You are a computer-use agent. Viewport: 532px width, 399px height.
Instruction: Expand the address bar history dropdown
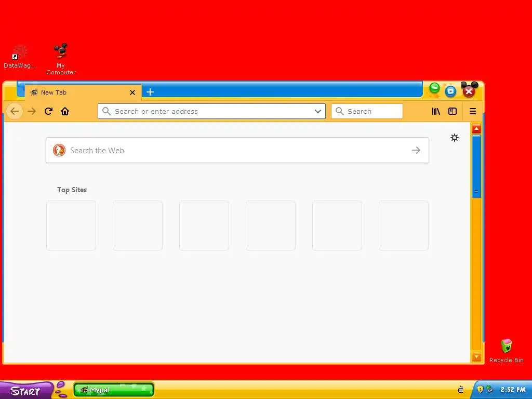(x=317, y=111)
